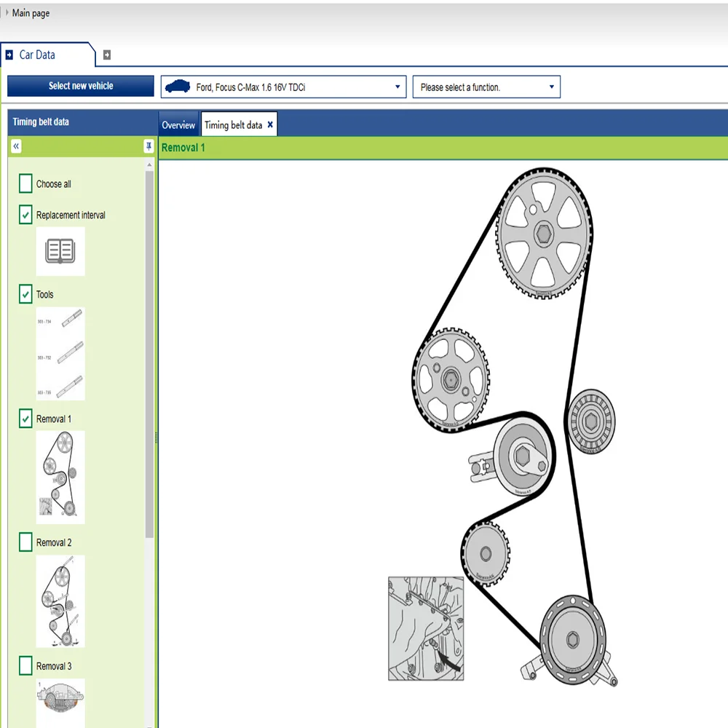Open a new tab with the small arrow icon
Screen dimensions: 728x728
pos(107,55)
